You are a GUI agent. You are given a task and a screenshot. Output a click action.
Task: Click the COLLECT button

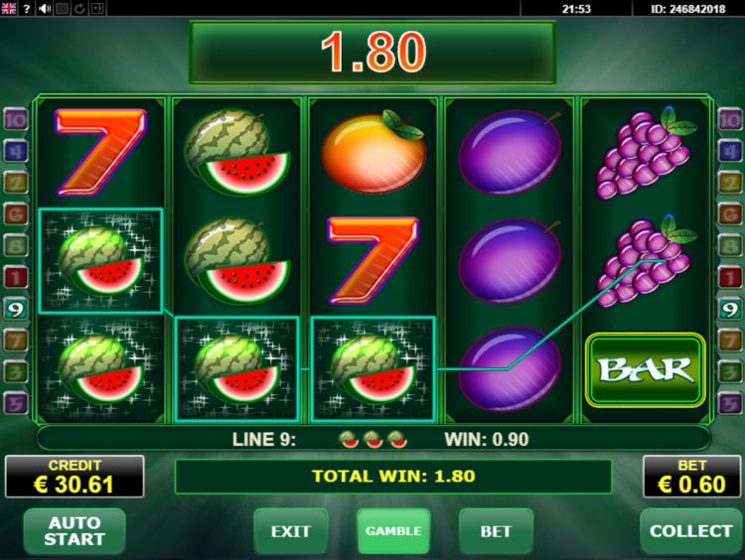(690, 531)
